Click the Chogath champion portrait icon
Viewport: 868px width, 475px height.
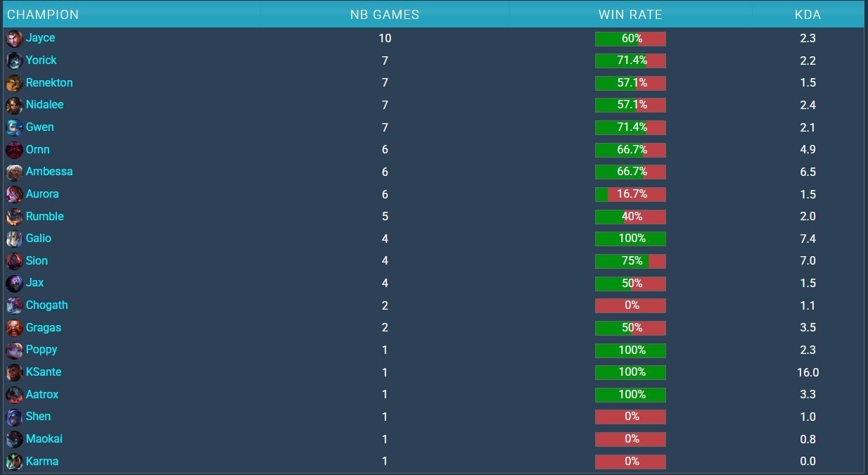tap(14, 305)
